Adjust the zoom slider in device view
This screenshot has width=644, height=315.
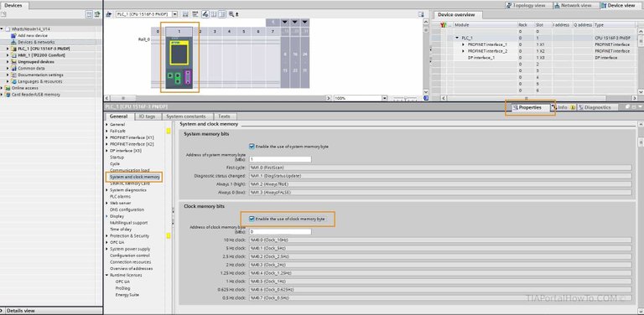tap(404, 99)
